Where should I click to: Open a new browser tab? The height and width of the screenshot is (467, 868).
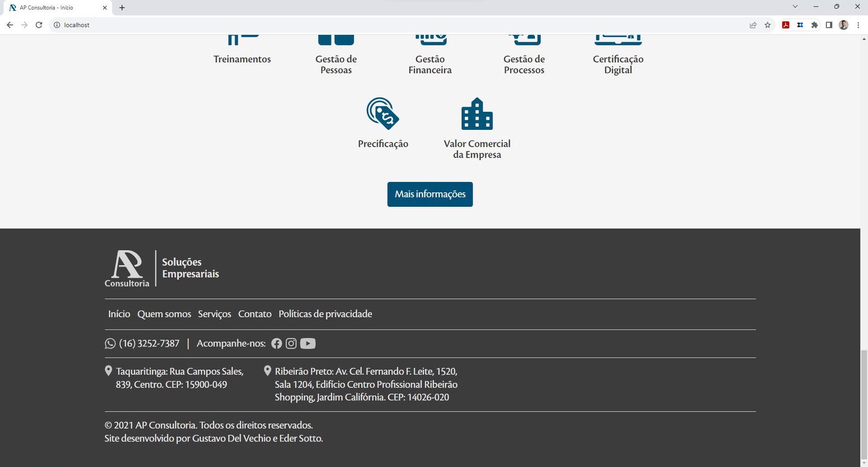[x=122, y=8]
